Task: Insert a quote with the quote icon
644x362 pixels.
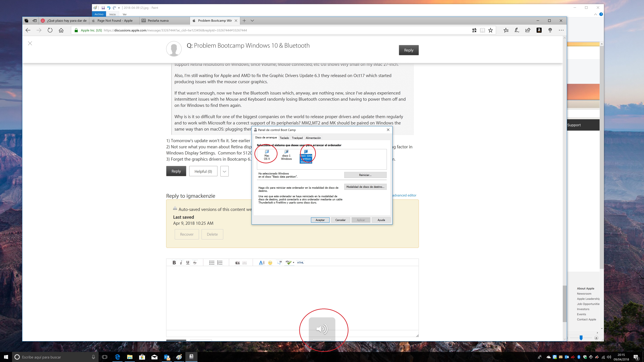Action: coord(279,263)
